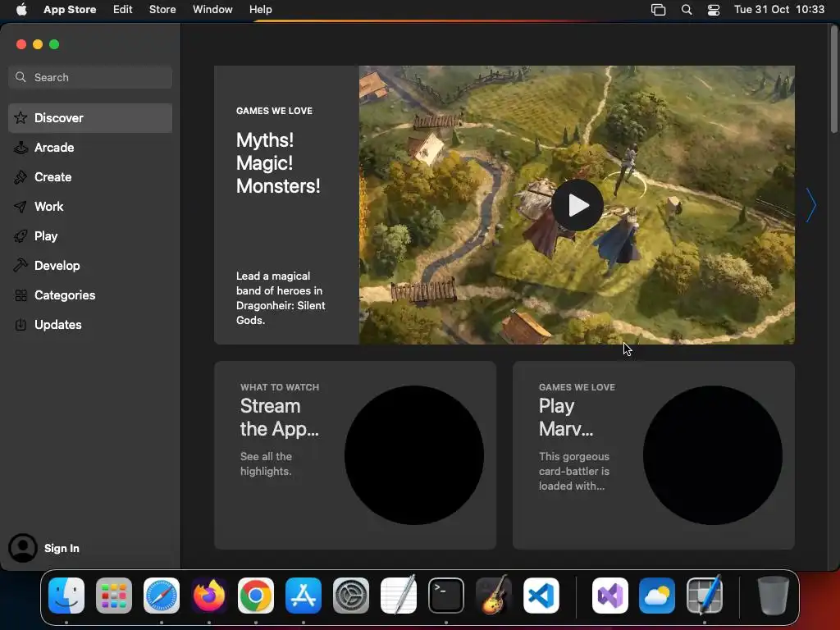This screenshot has width=840, height=630.
Task: Open the Help menu
Action: 260,10
